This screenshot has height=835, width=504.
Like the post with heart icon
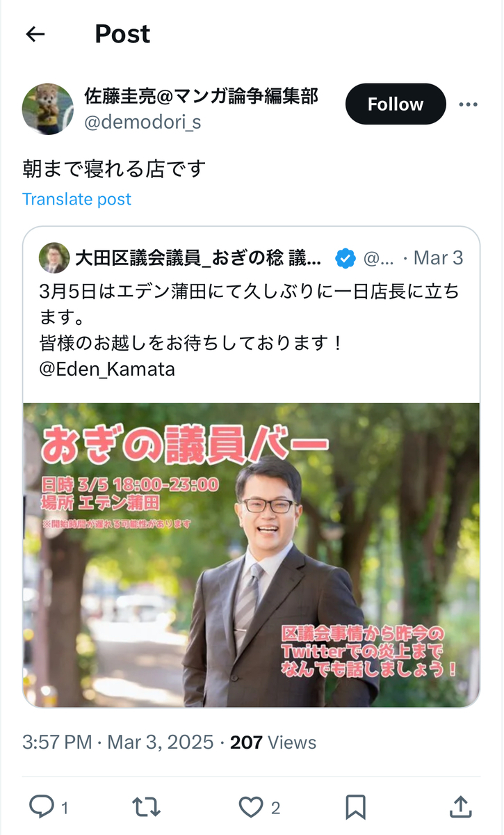[x=250, y=806]
